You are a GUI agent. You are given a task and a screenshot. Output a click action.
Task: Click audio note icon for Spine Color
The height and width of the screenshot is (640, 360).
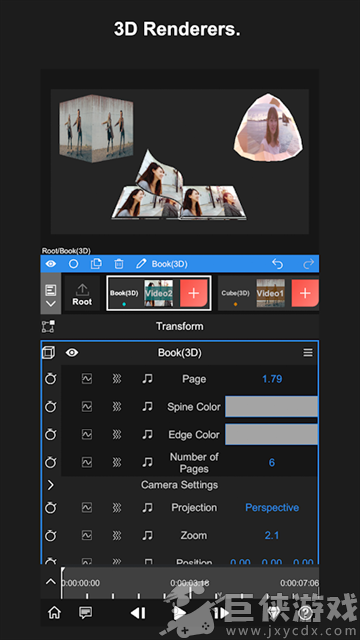(x=147, y=407)
